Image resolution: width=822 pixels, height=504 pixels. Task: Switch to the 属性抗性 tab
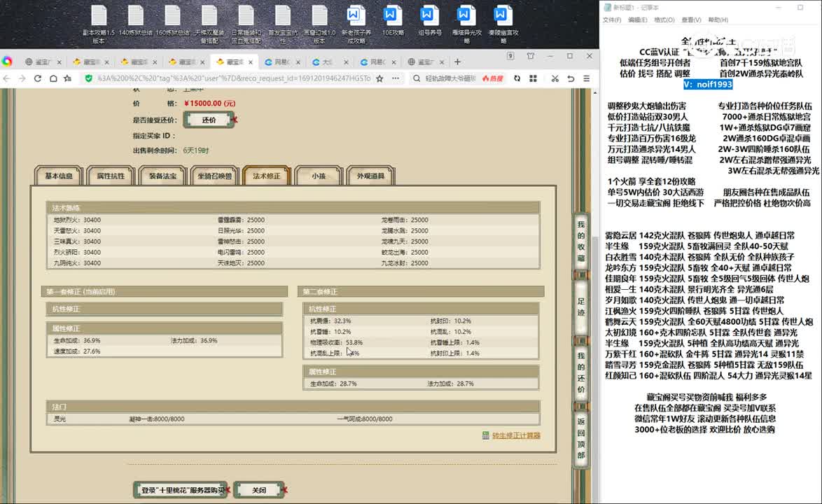(111, 176)
